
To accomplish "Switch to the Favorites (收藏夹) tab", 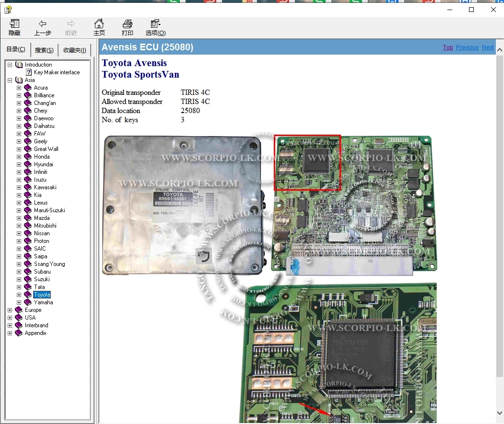I will click(74, 50).
